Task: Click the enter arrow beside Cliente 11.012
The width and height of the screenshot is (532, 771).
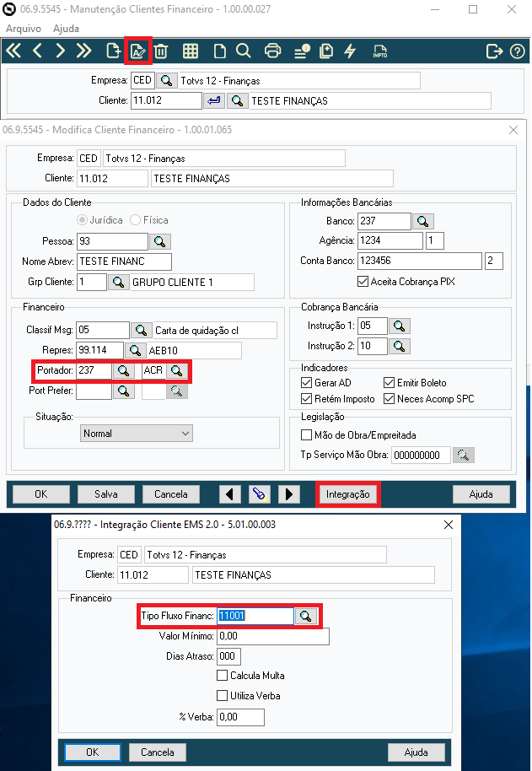Action: tap(214, 100)
